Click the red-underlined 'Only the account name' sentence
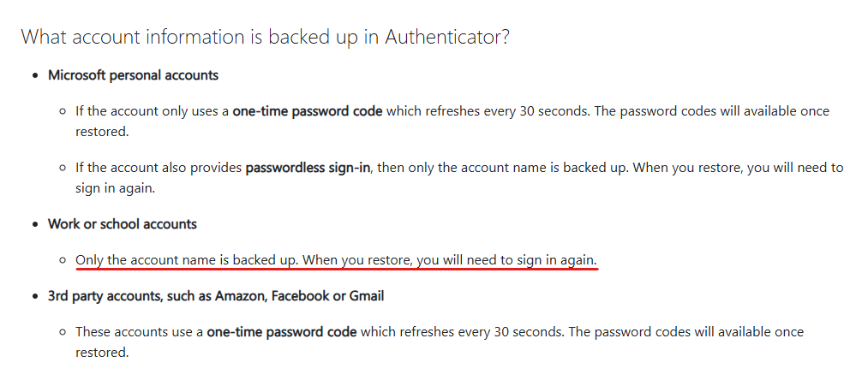The height and width of the screenshot is (374, 868). 337,260
